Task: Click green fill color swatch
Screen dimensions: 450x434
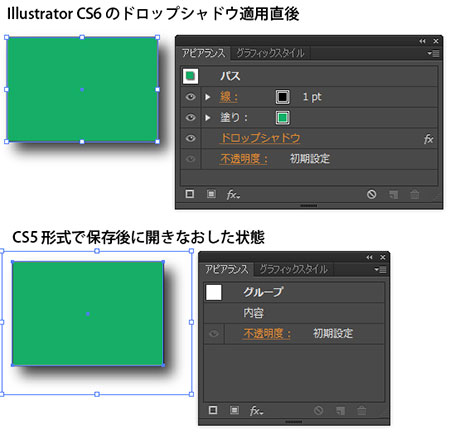Action: pos(283,118)
